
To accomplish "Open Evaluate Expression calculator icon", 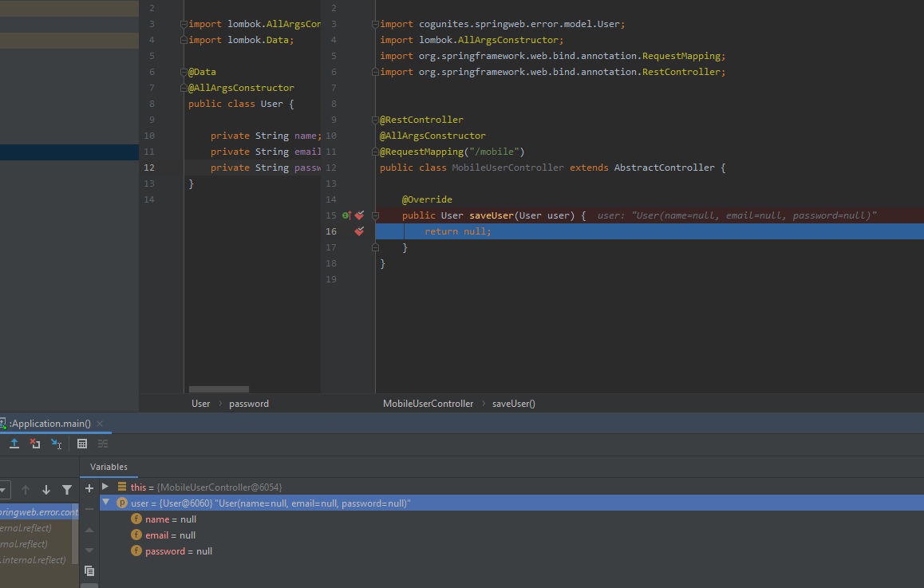I will pyautogui.click(x=82, y=444).
